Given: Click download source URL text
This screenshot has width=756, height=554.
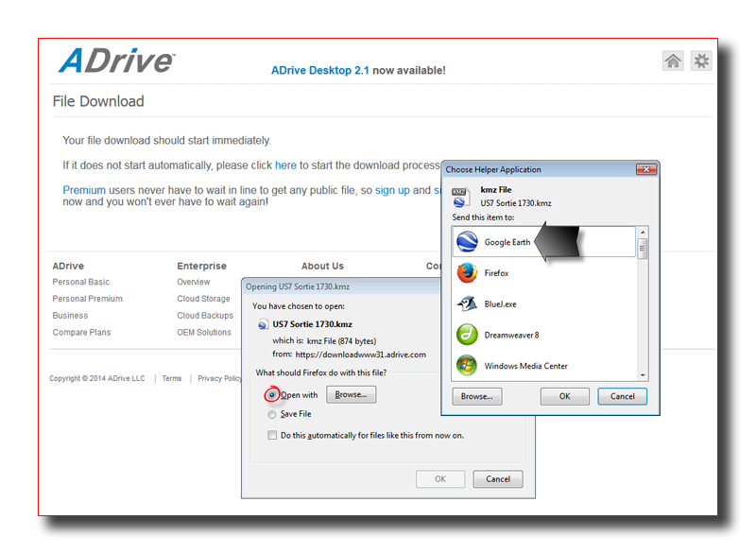Looking at the screenshot, I should coord(361,355).
